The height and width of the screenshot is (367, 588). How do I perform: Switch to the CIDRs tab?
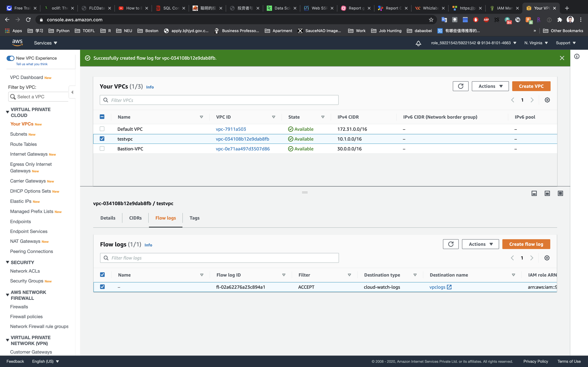coord(135,218)
